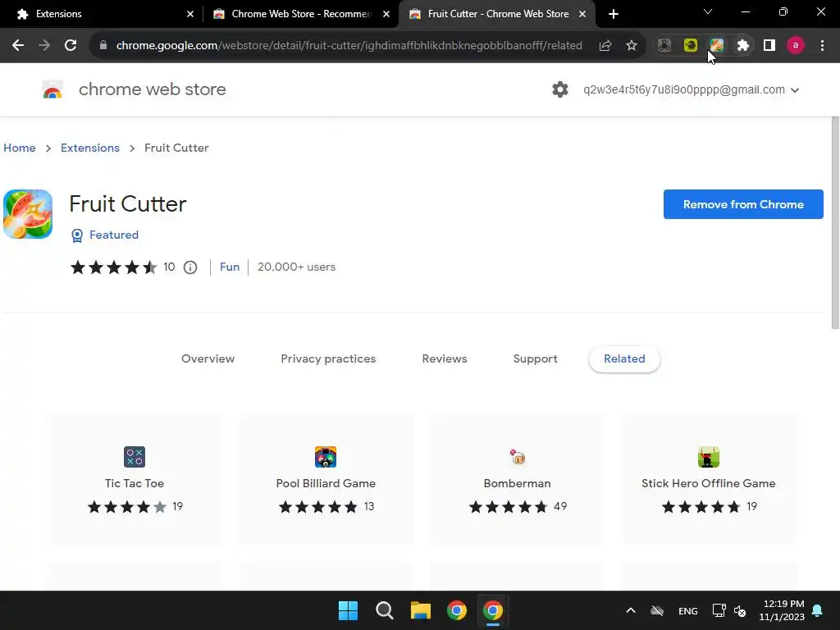The width and height of the screenshot is (840, 630).
Task: Open web store settings gear
Action: (x=559, y=89)
